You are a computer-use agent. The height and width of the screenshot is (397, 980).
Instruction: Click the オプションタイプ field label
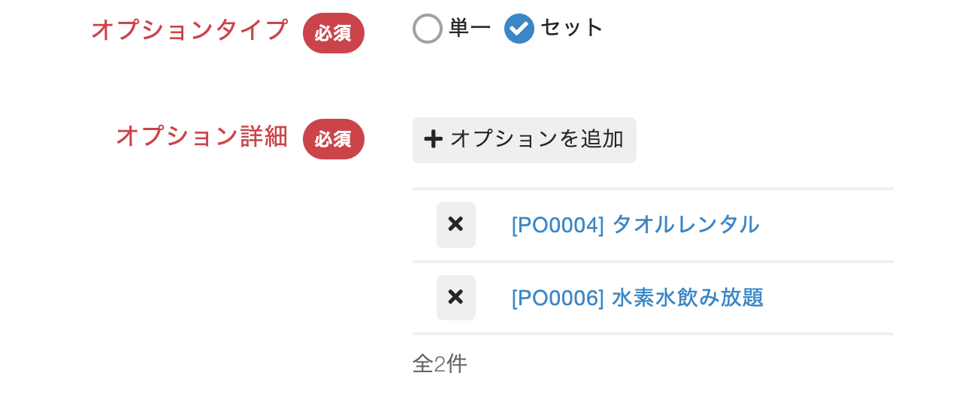pos(189,30)
